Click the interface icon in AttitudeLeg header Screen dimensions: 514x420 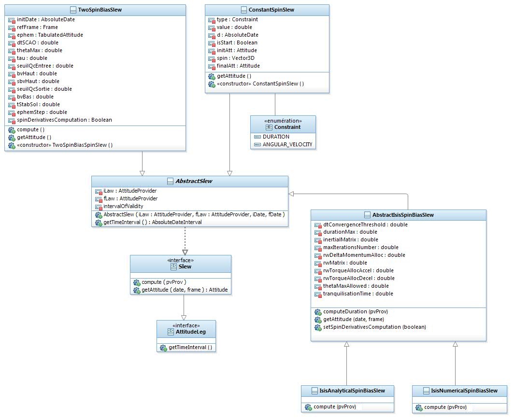tap(171, 332)
